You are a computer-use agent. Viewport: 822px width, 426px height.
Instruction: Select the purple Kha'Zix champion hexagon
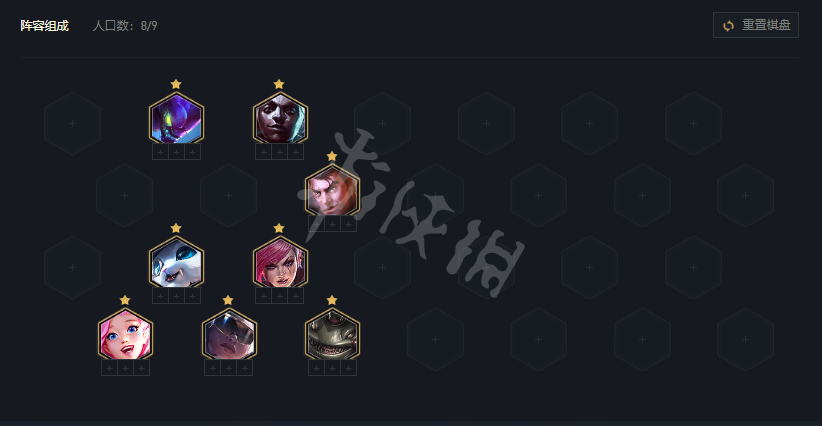coord(176,118)
